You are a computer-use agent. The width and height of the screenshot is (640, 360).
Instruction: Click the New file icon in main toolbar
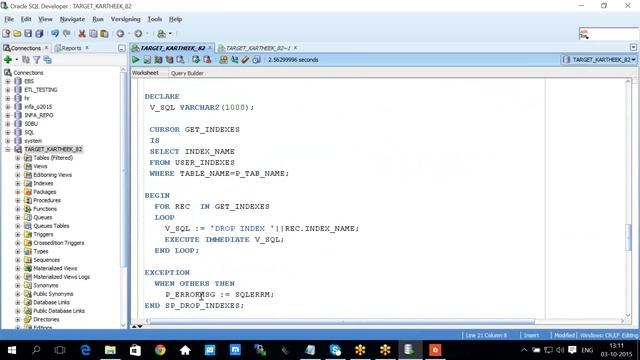tap(6, 34)
